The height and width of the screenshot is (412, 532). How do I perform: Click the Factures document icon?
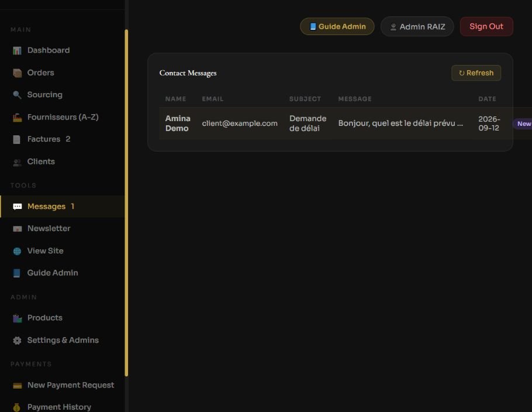tap(17, 140)
